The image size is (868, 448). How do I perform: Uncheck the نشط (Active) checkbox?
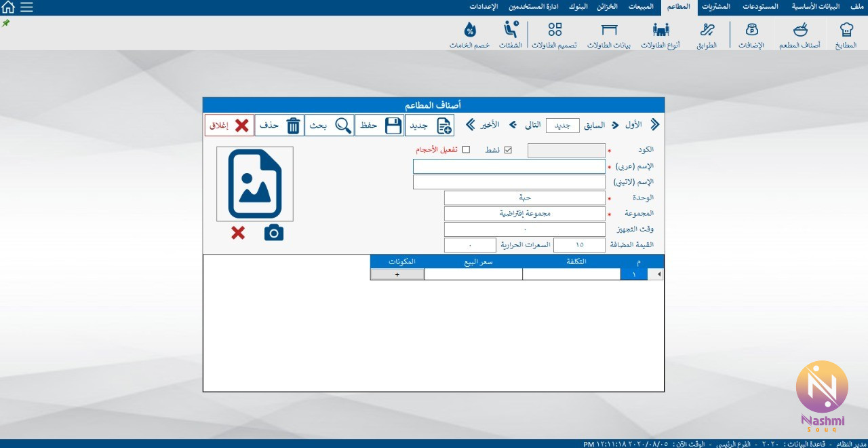[x=508, y=150]
